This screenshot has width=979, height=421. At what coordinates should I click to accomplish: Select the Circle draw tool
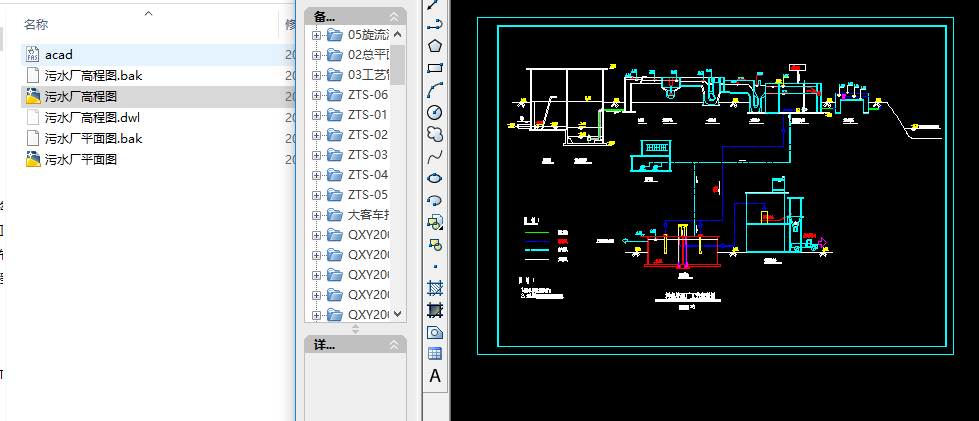[x=435, y=112]
